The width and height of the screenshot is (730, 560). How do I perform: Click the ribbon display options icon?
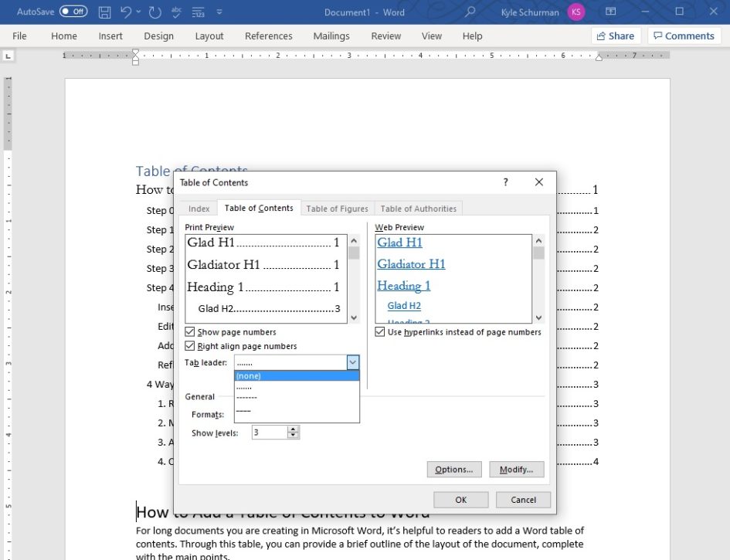coord(609,12)
